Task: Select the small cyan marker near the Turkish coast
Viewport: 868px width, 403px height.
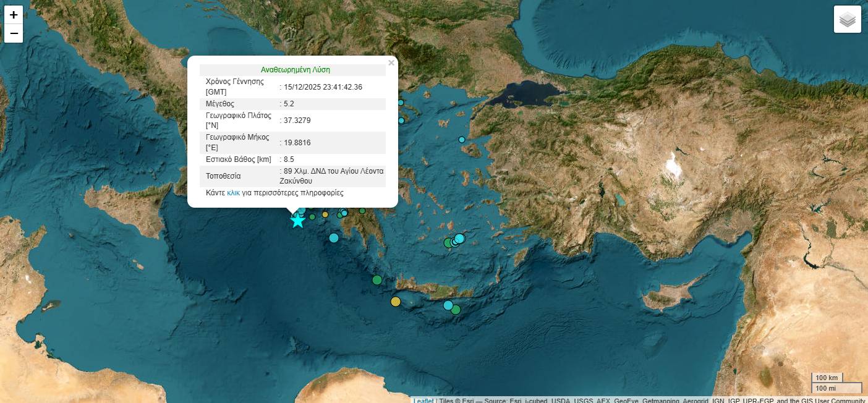Action: point(462,140)
